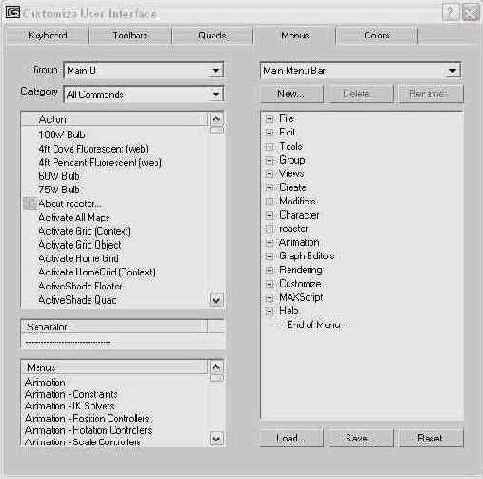Expand the Character menu tree node
Screen dimensions: 483x479
pos(270,215)
